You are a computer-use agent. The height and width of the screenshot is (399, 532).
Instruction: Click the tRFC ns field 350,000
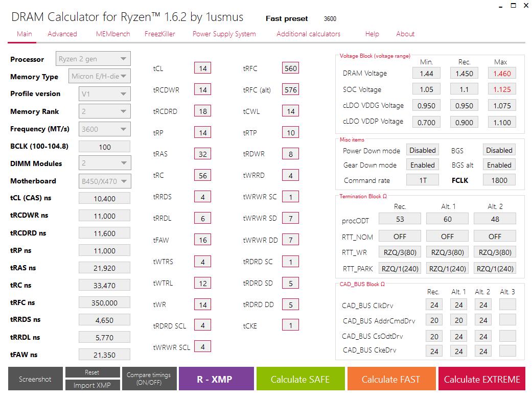coord(104,302)
